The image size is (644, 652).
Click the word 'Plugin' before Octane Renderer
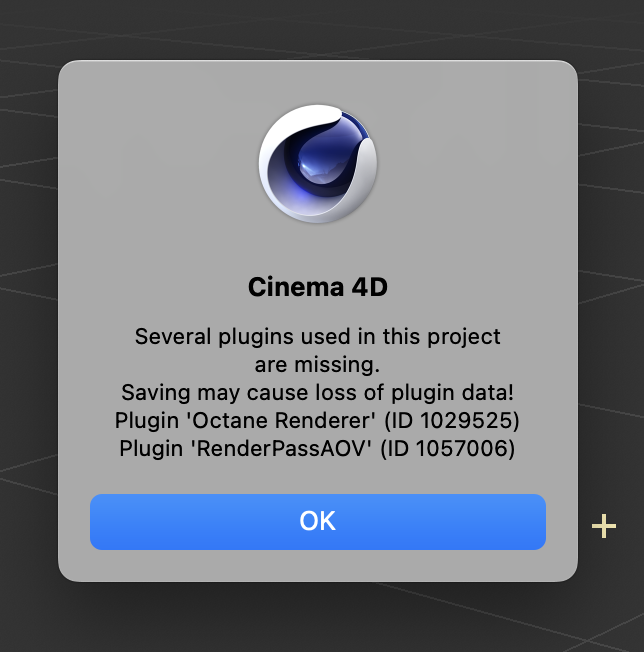click(x=147, y=420)
